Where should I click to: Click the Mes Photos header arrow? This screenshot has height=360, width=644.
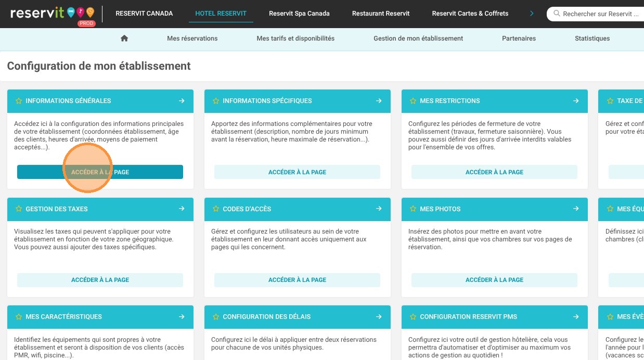click(576, 209)
